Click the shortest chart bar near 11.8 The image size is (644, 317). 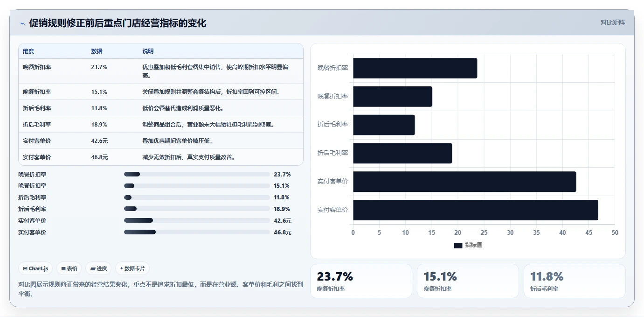(384, 125)
